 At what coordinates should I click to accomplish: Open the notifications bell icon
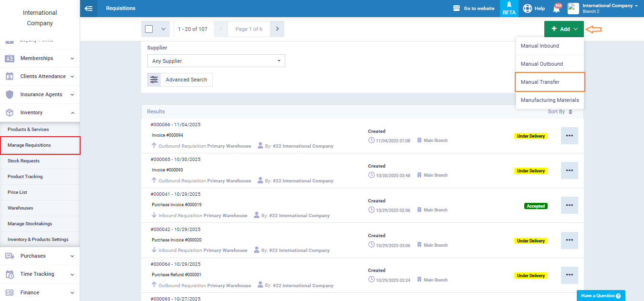pos(556,9)
